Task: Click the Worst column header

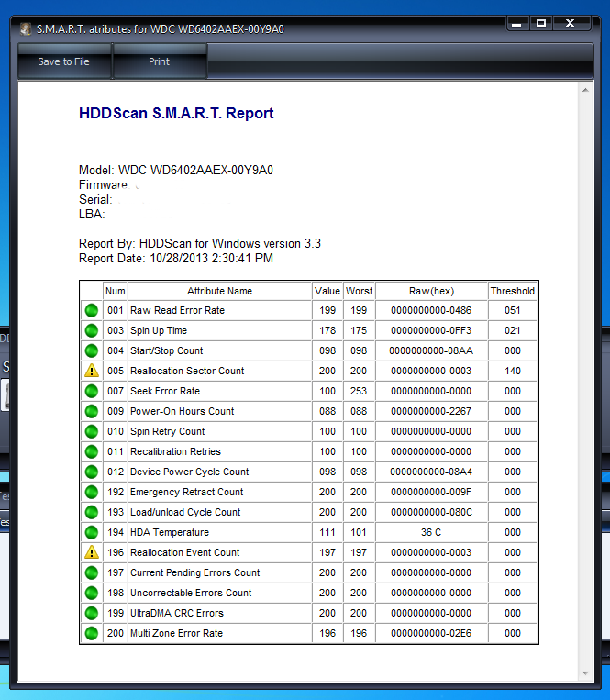Action: (x=359, y=291)
